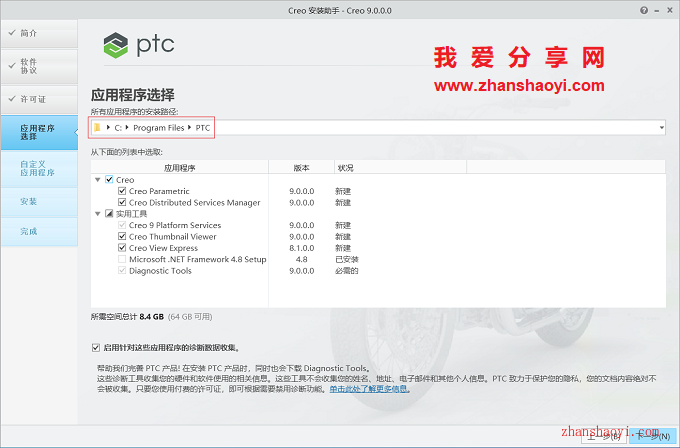Click .NET Framework version 4.8 cell
Image resolution: width=680 pixels, height=448 pixels.
tap(302, 259)
